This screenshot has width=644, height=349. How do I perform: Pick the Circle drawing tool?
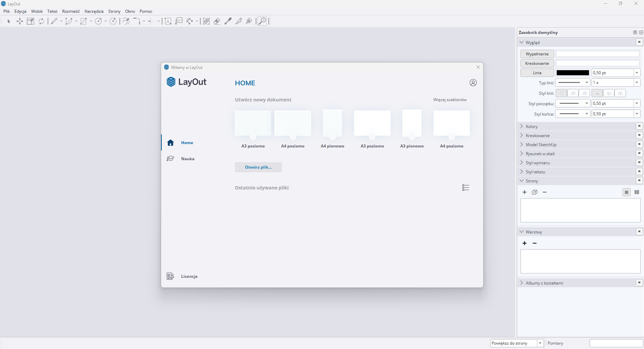98,21
